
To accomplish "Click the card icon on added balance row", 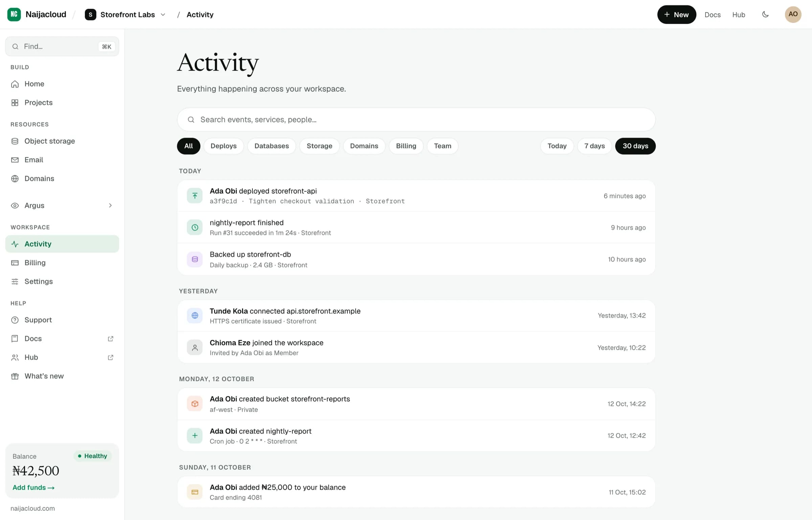I will click(195, 492).
